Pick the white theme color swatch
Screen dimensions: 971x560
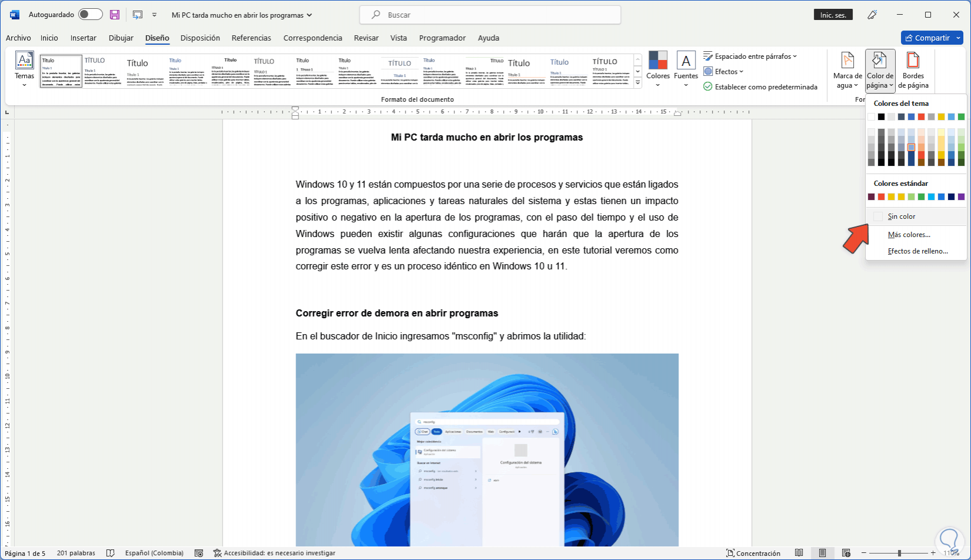[871, 117]
